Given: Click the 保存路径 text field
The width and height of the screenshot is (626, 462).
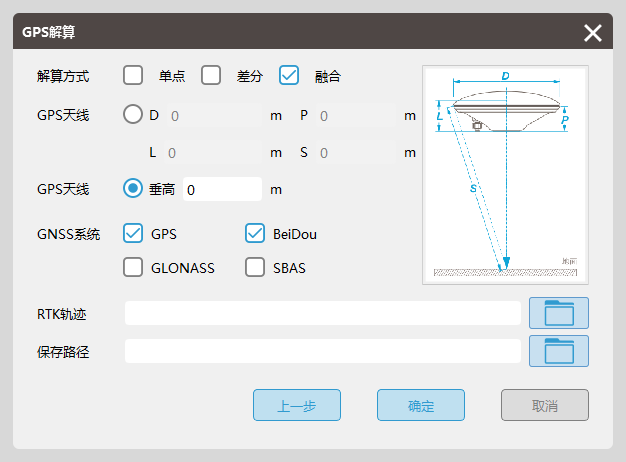Looking at the screenshot, I should pyautogui.click(x=322, y=352).
